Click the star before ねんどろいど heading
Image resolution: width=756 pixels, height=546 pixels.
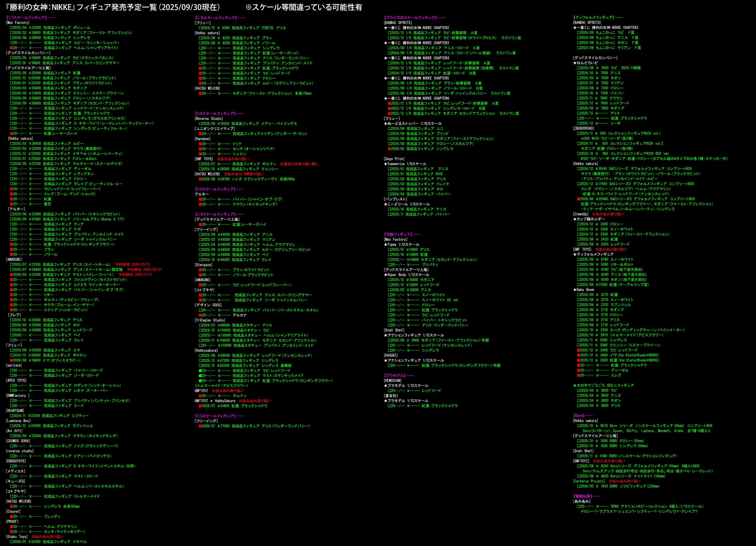coord(575,63)
